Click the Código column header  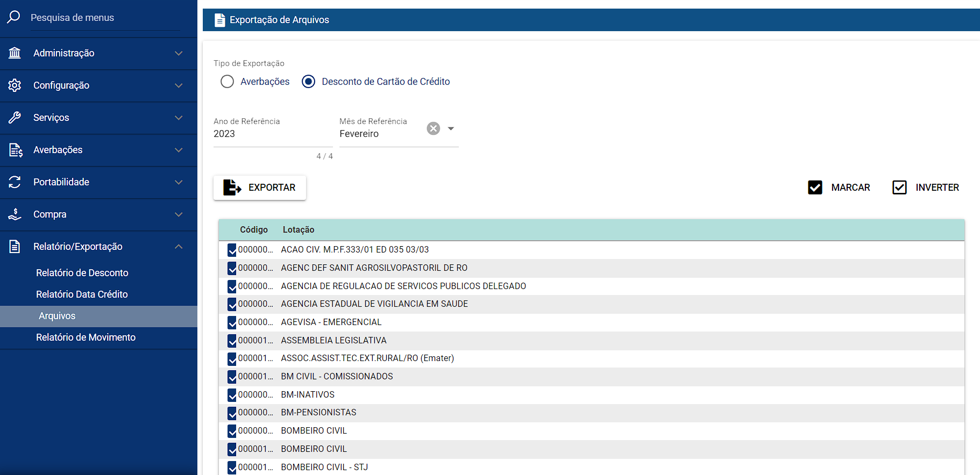click(x=254, y=230)
